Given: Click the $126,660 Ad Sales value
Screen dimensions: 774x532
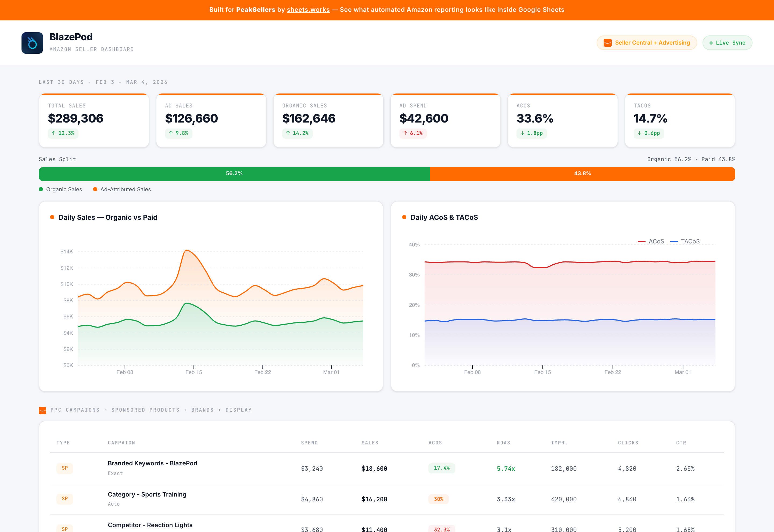Looking at the screenshot, I should [x=191, y=118].
